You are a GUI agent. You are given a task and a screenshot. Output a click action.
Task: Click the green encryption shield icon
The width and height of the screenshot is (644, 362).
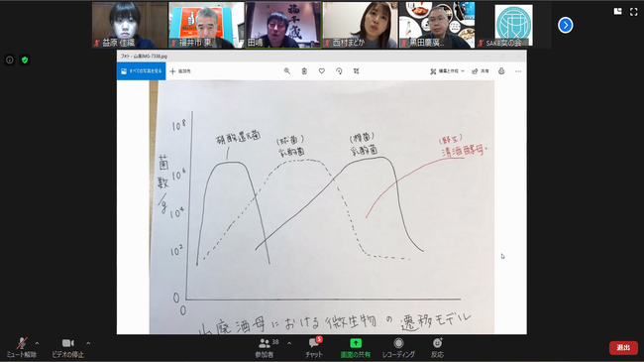point(25,60)
